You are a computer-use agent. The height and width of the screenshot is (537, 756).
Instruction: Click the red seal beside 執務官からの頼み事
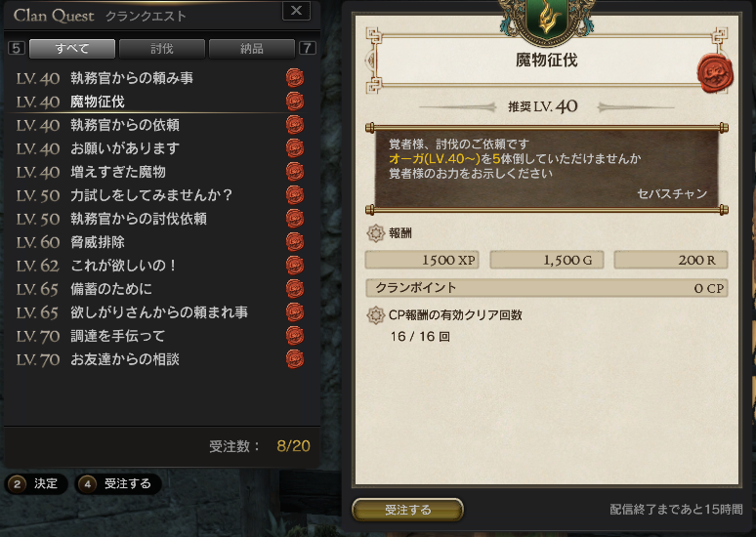point(295,77)
